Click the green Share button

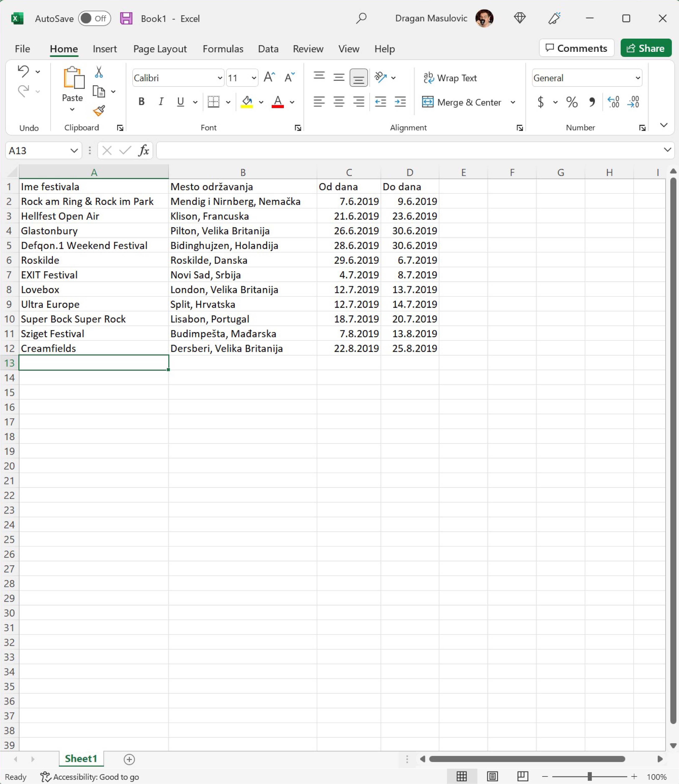coord(646,48)
